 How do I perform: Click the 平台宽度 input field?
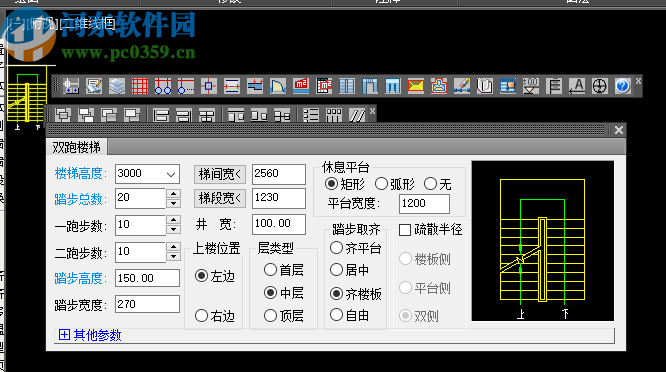pyautogui.click(x=424, y=203)
